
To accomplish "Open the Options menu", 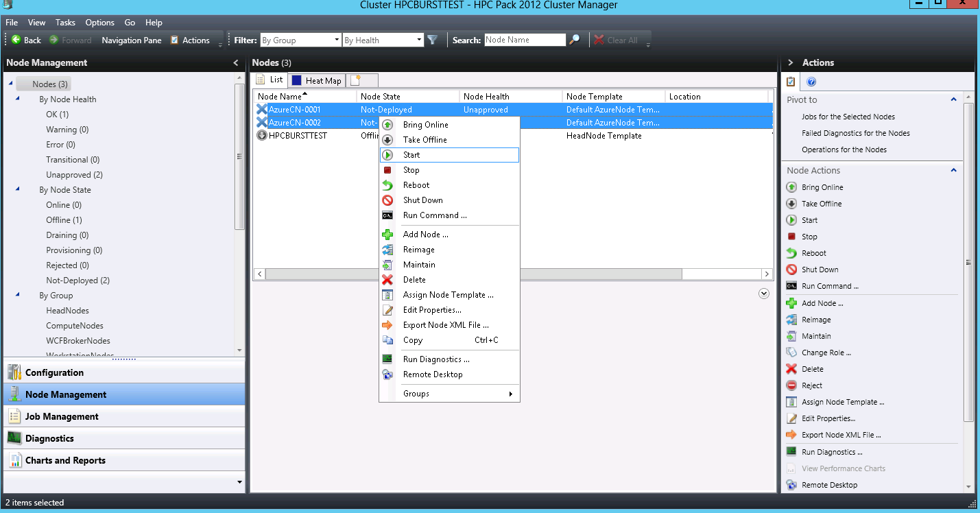I will [x=100, y=23].
